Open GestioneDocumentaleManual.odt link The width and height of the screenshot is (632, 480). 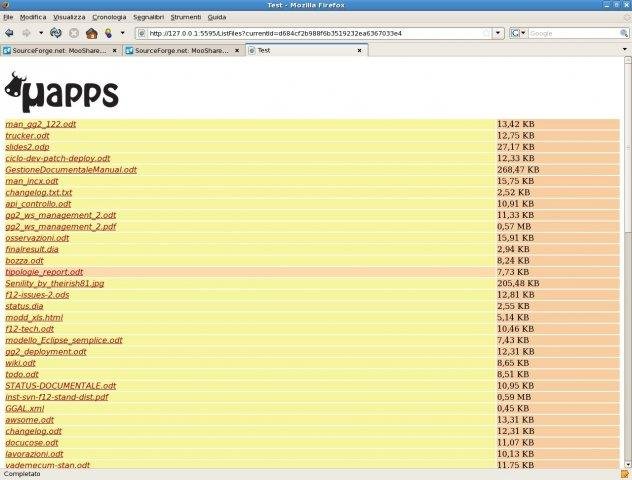click(x=71, y=169)
